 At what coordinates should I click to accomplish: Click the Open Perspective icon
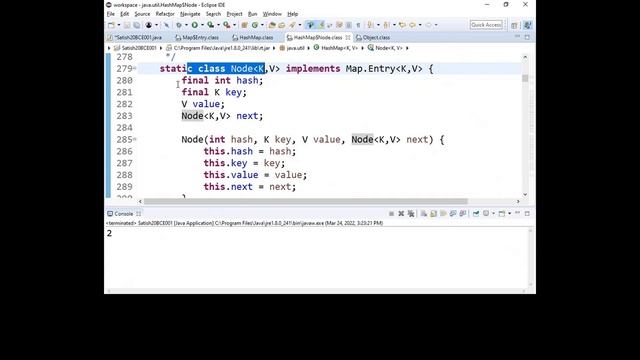click(x=514, y=25)
